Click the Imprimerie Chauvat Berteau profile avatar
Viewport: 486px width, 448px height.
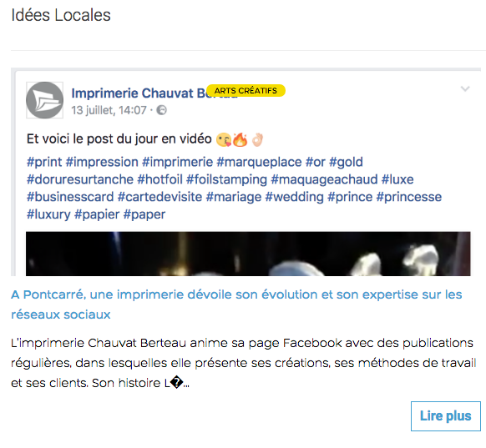coord(44,100)
